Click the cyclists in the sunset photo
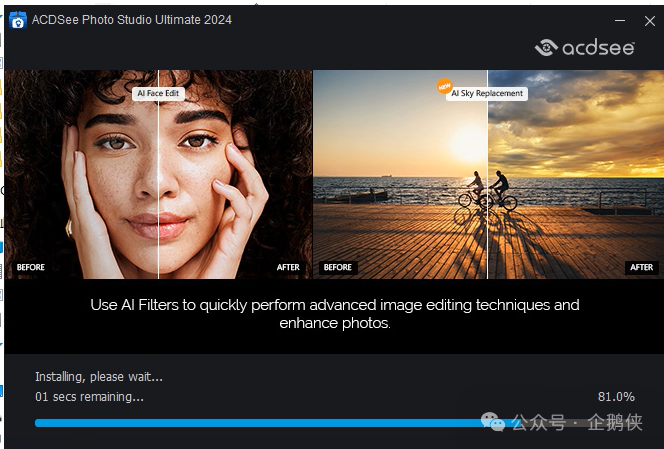This screenshot has width=664, height=449. [x=486, y=191]
